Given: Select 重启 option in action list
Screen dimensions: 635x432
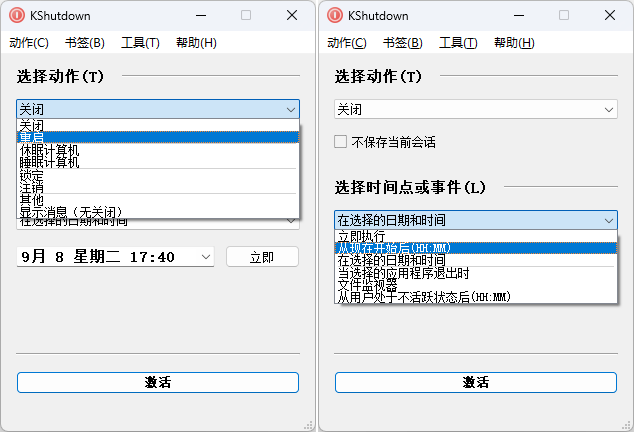Looking at the screenshot, I should click(158, 137).
